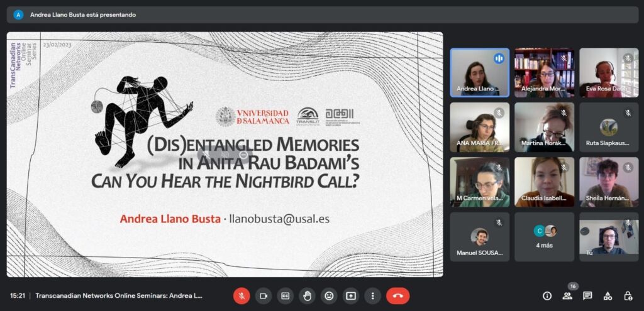Viewport: 644px width, 311px height.
Task: Open the emoji reactions picker
Action: (328, 295)
